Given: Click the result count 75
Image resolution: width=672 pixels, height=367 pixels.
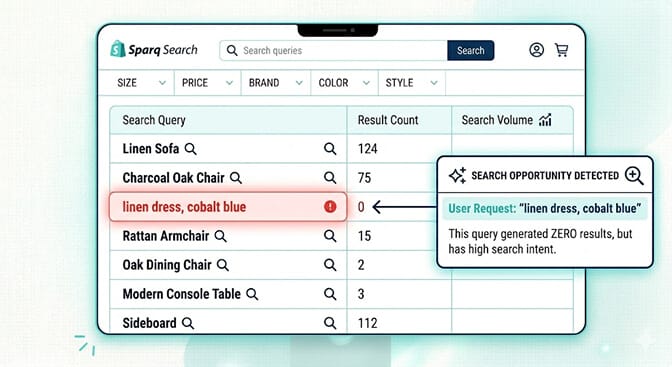Looking at the screenshot, I should 364,177.
